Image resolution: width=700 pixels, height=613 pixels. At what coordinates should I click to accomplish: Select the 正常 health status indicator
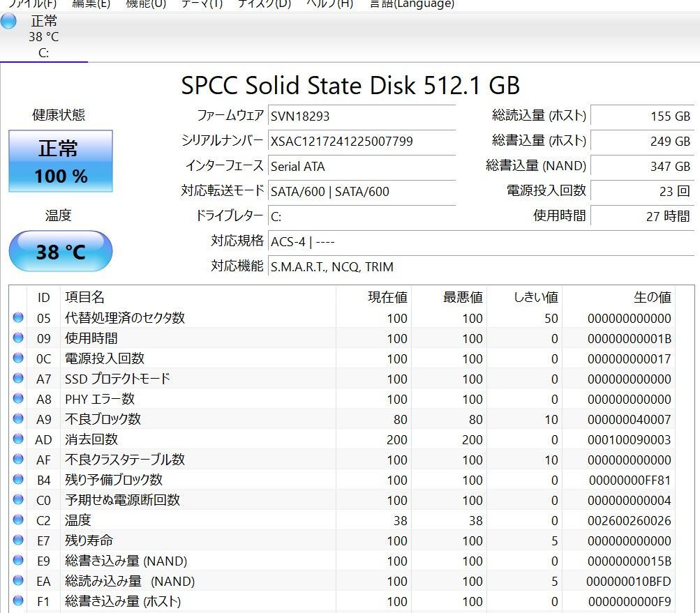coord(60,161)
